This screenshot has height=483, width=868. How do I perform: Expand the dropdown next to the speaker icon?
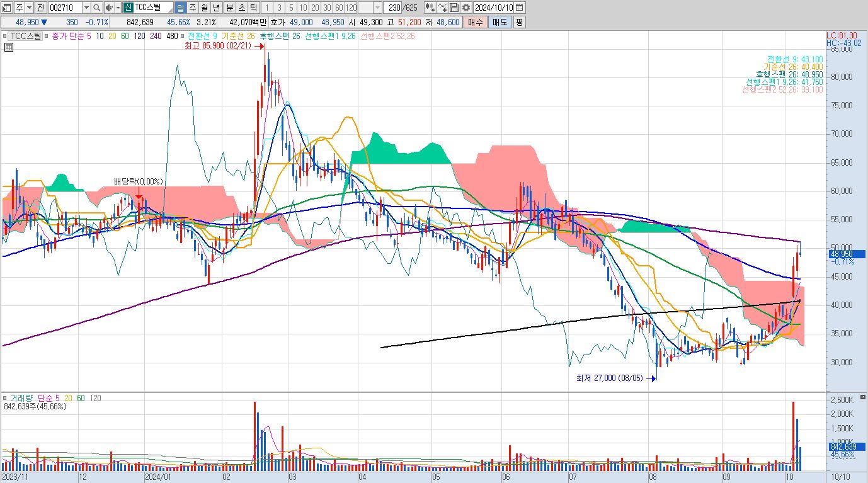(x=118, y=8)
